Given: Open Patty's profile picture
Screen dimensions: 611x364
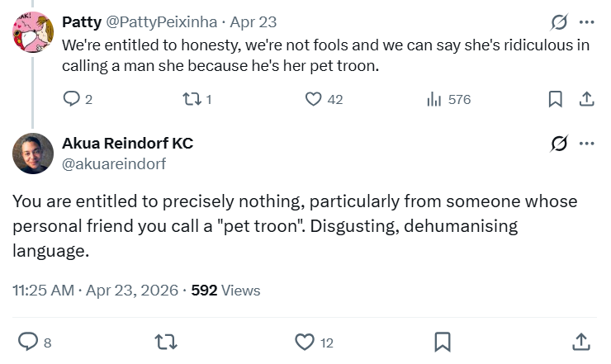Looking at the screenshot, I should (x=34, y=33).
